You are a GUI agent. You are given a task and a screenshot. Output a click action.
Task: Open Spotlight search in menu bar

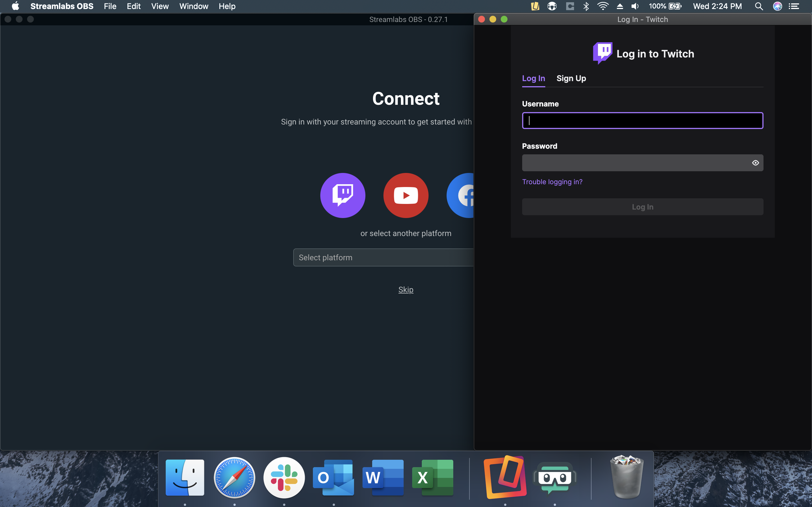tap(759, 6)
